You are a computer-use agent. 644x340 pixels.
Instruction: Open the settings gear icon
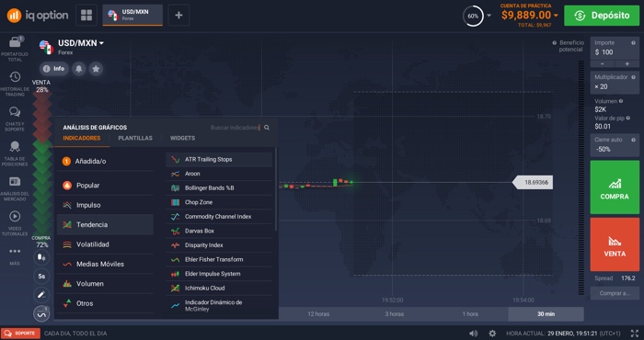(492, 334)
